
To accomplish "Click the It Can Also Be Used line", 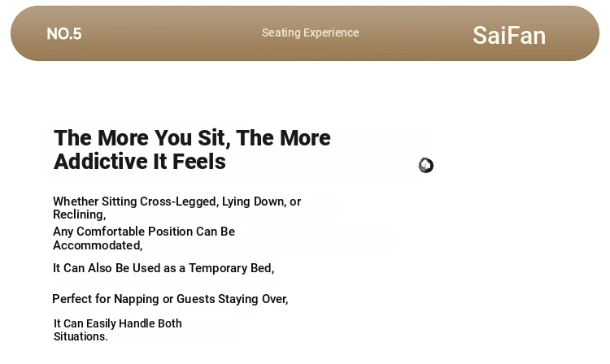I will tap(163, 268).
